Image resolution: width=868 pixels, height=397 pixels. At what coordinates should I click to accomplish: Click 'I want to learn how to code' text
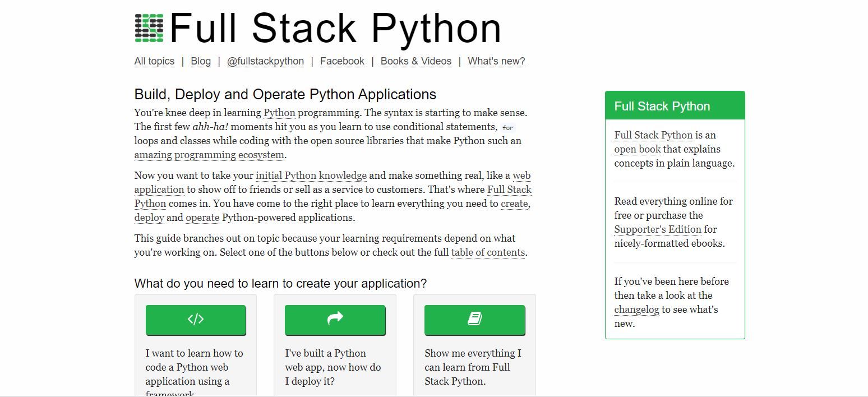(x=195, y=371)
